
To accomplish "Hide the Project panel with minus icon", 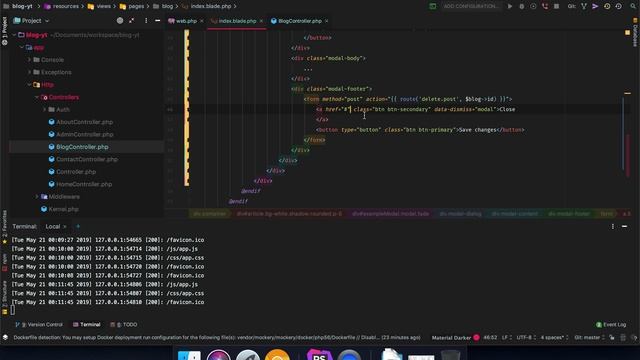I will pos(158,20).
